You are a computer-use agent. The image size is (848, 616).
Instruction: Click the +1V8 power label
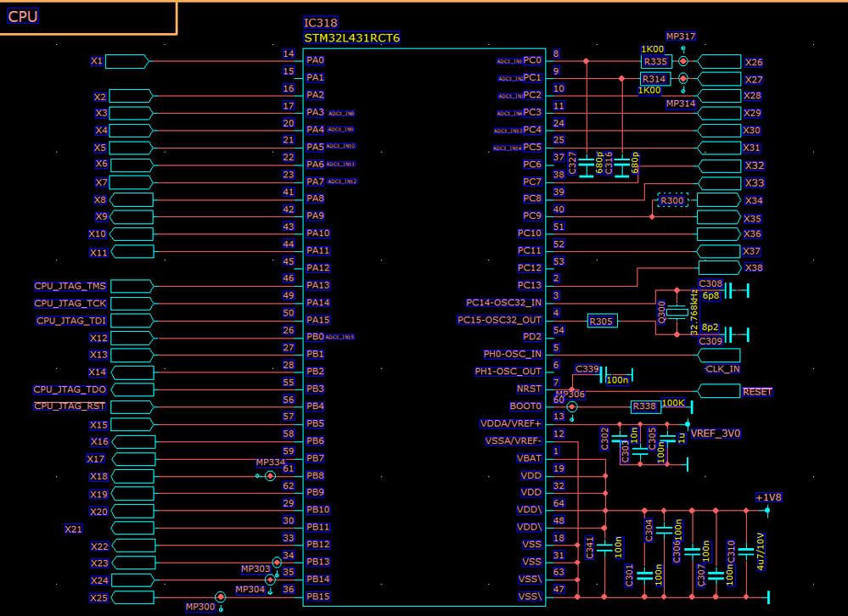pyautogui.click(x=768, y=498)
